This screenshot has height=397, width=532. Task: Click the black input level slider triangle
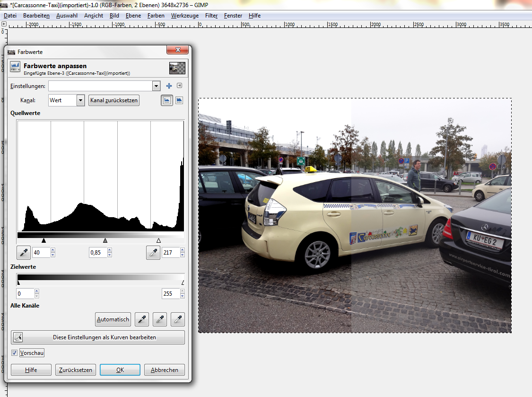pos(44,240)
